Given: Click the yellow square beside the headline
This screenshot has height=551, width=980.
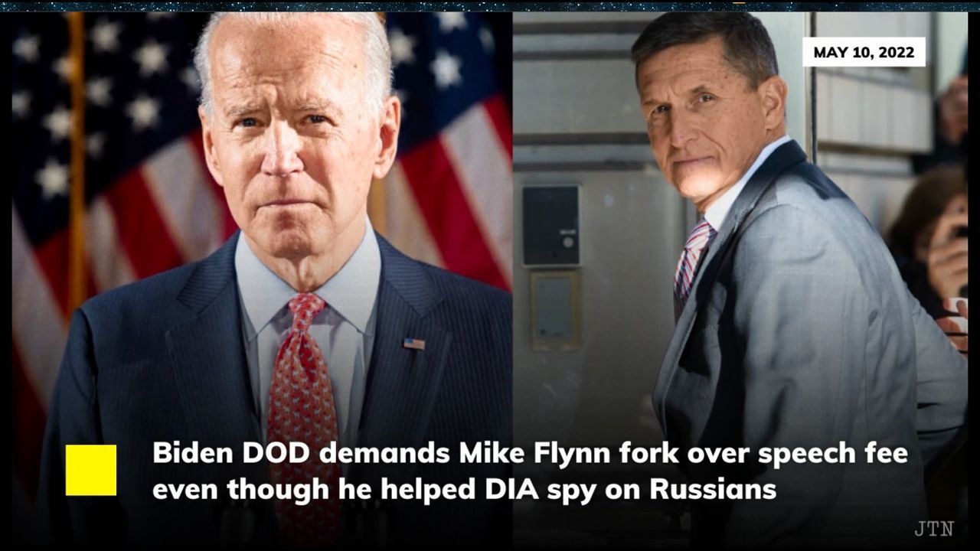Looking at the screenshot, I should click(91, 470).
